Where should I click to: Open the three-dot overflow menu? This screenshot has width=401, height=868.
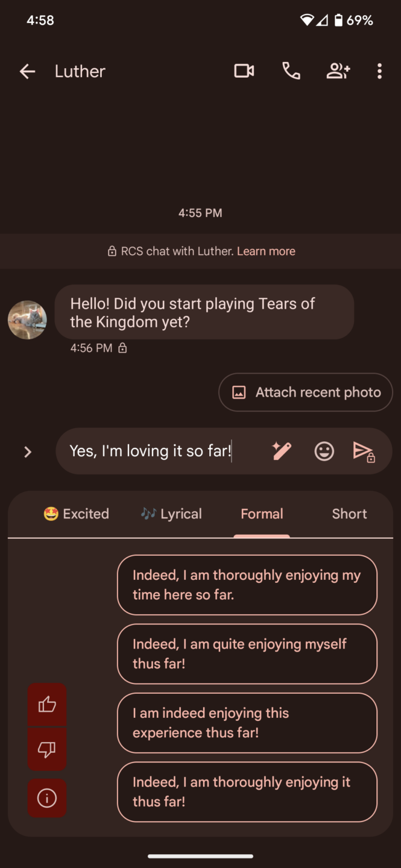[379, 71]
